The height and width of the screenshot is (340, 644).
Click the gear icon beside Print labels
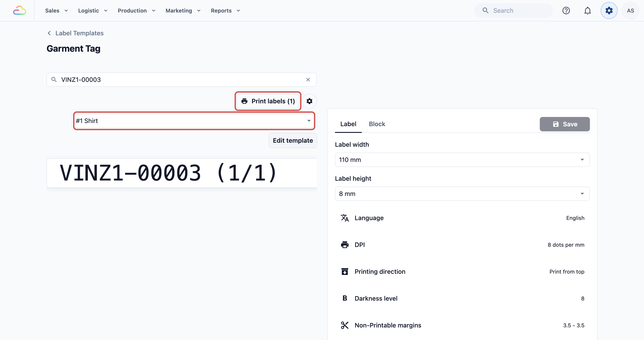click(309, 101)
